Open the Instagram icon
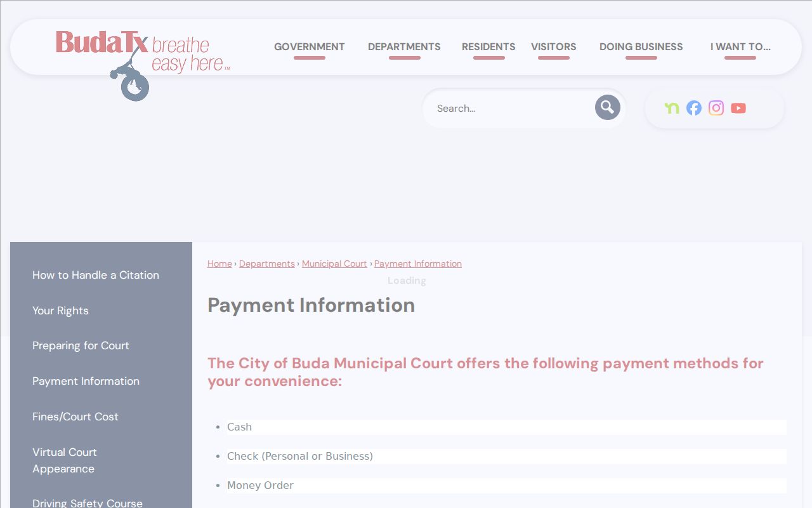This screenshot has width=812, height=508. click(716, 108)
